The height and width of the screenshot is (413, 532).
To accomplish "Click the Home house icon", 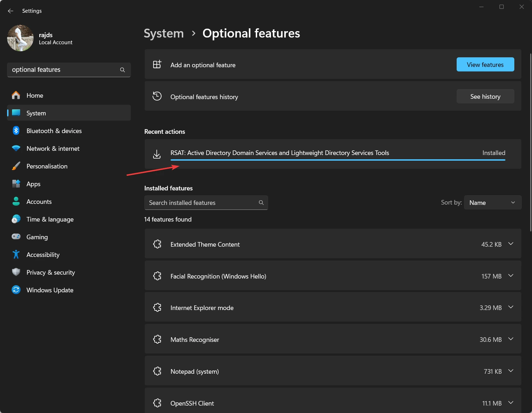I will coord(16,95).
